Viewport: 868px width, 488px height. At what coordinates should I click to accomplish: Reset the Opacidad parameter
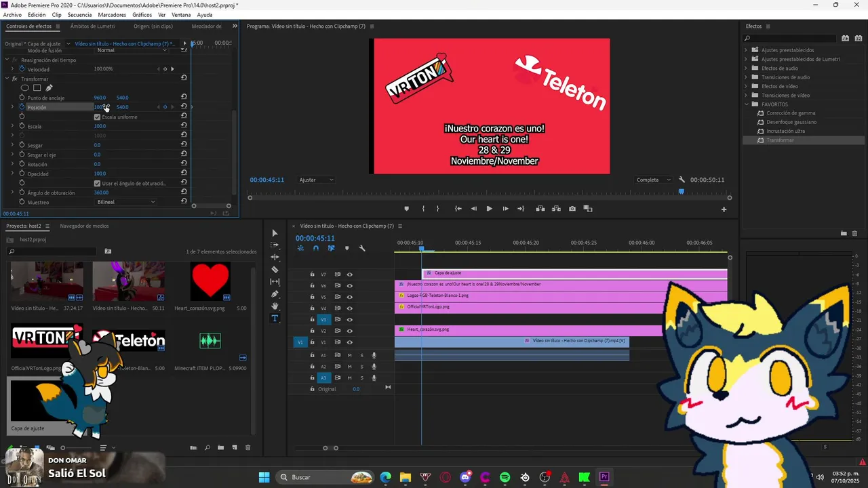coord(184,174)
